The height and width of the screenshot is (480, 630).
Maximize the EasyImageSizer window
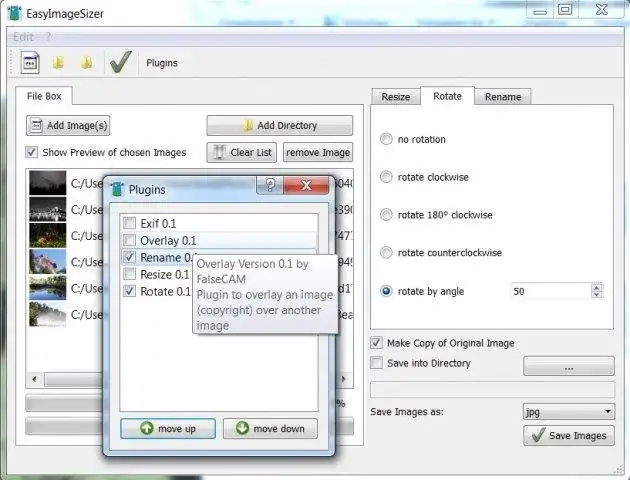[x=565, y=9]
